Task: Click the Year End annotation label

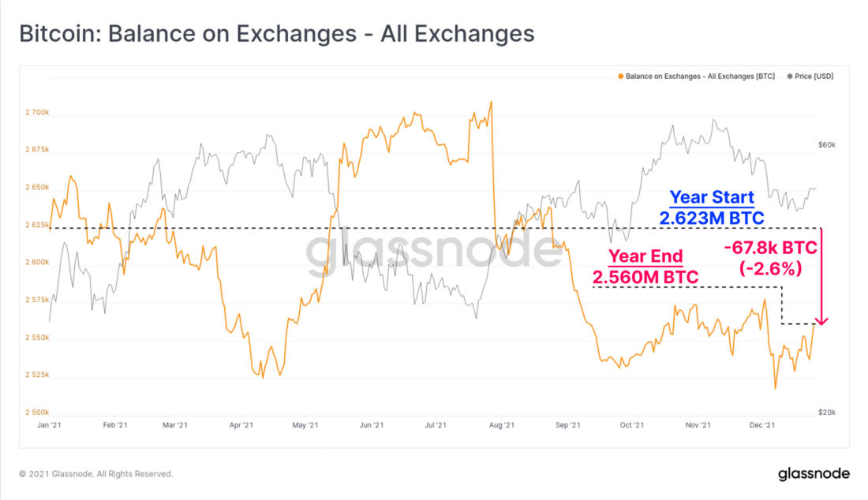Action: tap(645, 256)
